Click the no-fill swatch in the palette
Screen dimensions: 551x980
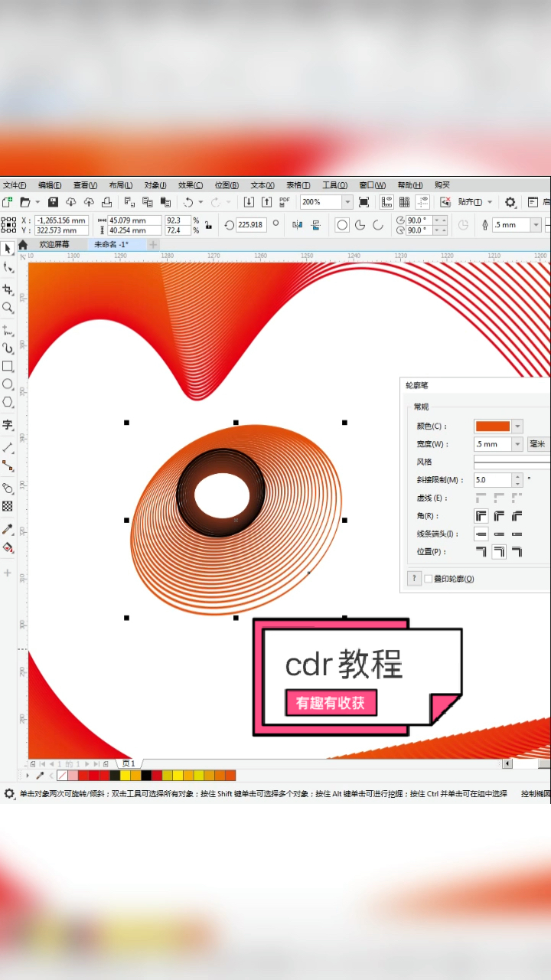point(62,776)
